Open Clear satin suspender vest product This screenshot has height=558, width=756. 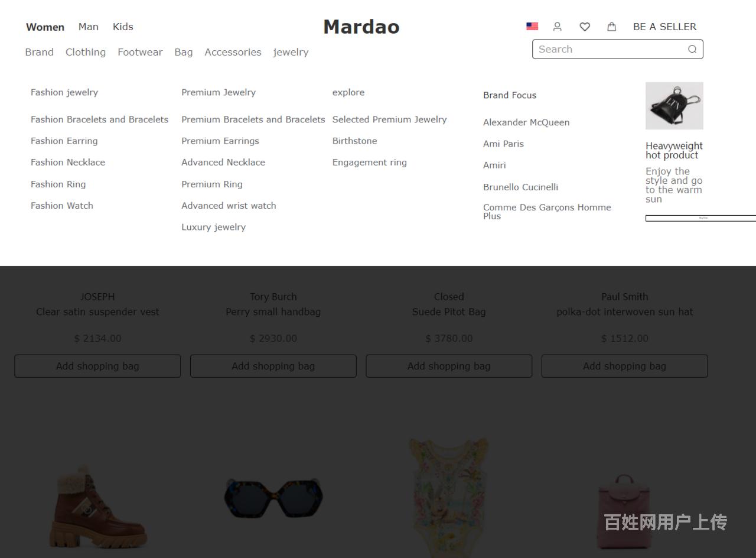(97, 312)
